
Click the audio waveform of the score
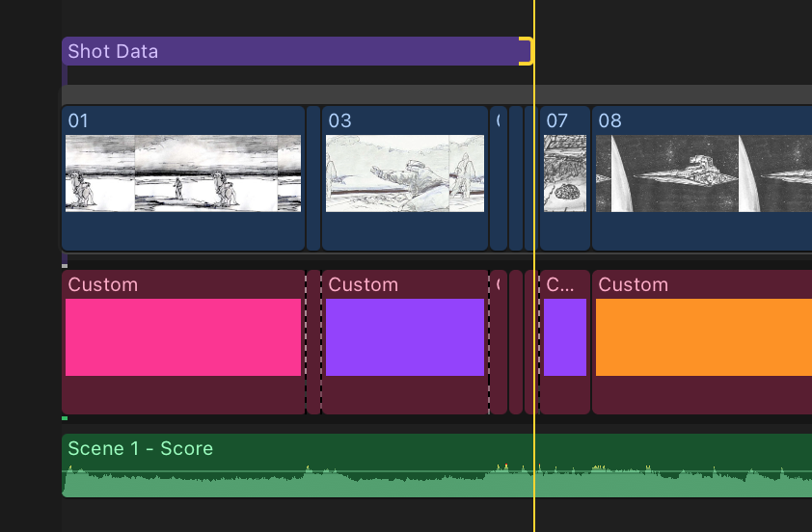437,482
